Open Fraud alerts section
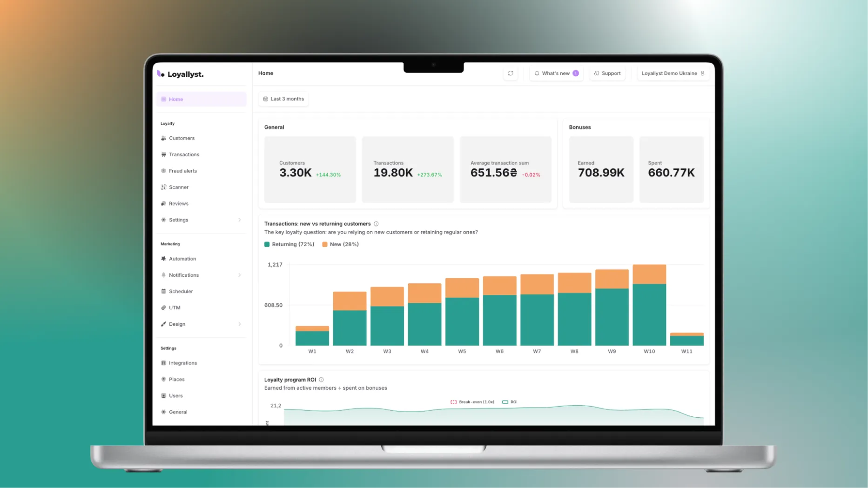 coord(201,171)
